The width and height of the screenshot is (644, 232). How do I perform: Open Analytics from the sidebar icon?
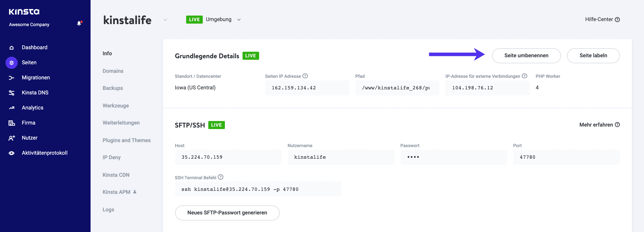pyautogui.click(x=11, y=107)
